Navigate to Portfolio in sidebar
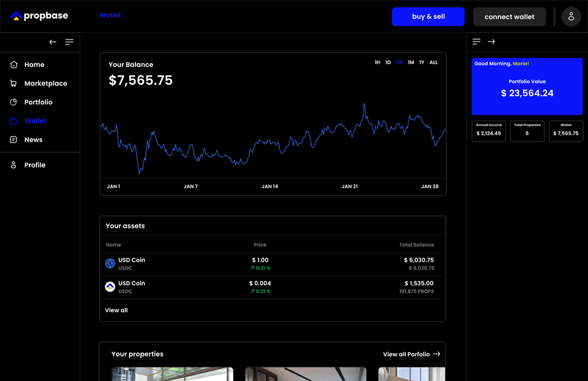This screenshot has height=381, width=588. [38, 102]
